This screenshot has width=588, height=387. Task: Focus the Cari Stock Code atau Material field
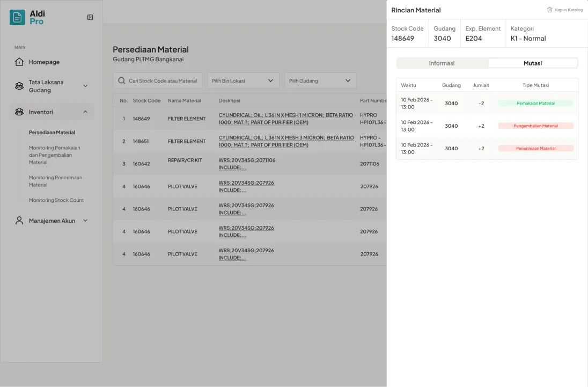pyautogui.click(x=158, y=81)
